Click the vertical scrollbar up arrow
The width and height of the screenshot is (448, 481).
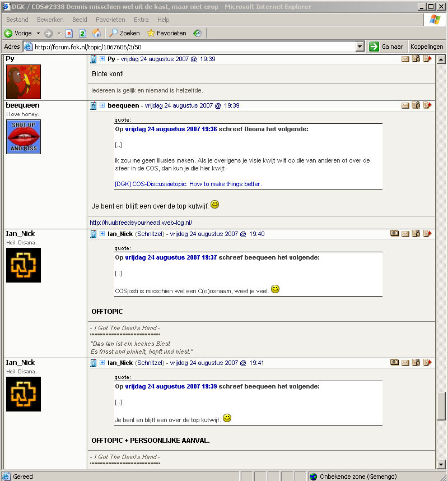tap(441, 59)
